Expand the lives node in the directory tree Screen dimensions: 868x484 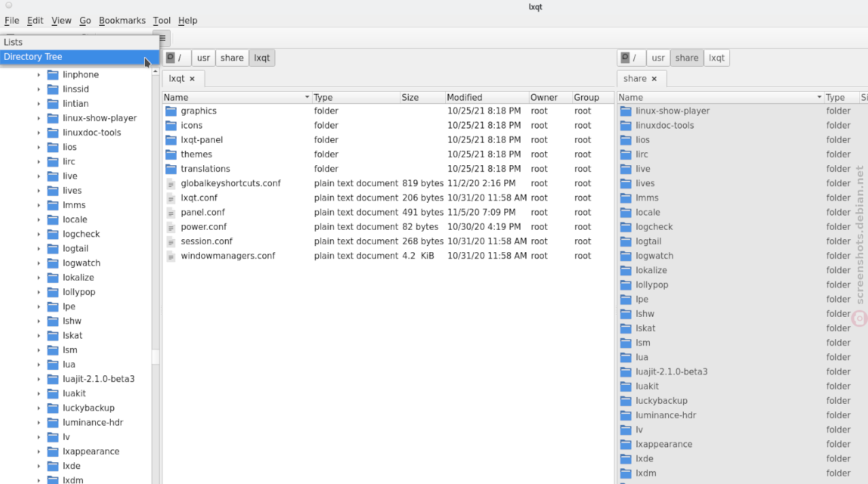[39, 191]
